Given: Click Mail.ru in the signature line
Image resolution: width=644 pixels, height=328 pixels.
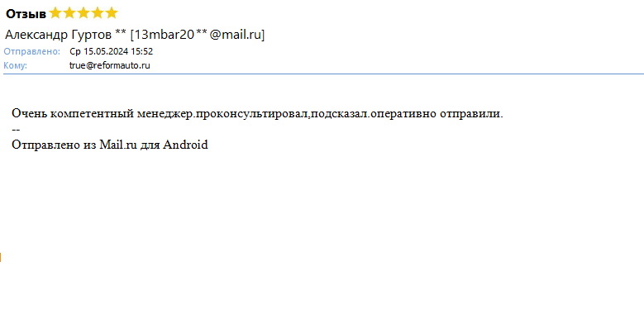Looking at the screenshot, I should coord(118,145).
